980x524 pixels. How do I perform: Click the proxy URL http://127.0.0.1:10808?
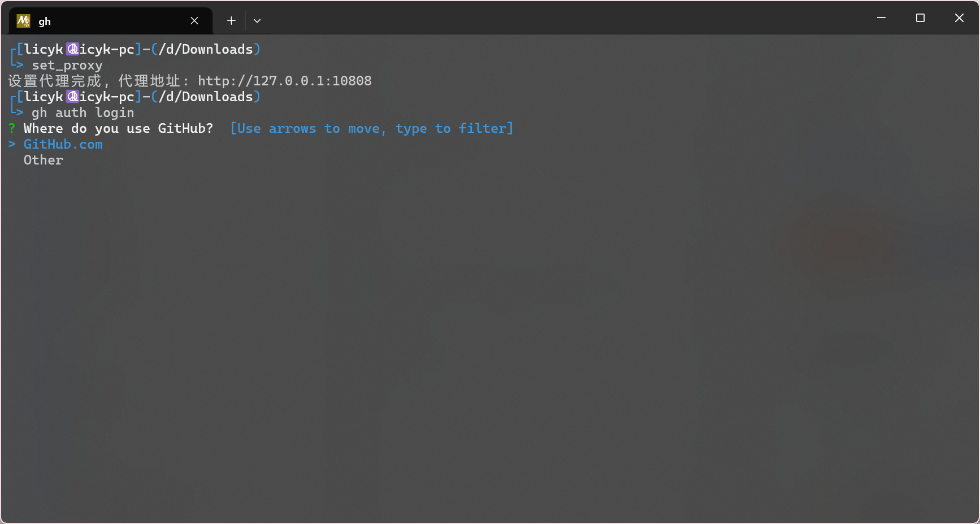[284, 81]
